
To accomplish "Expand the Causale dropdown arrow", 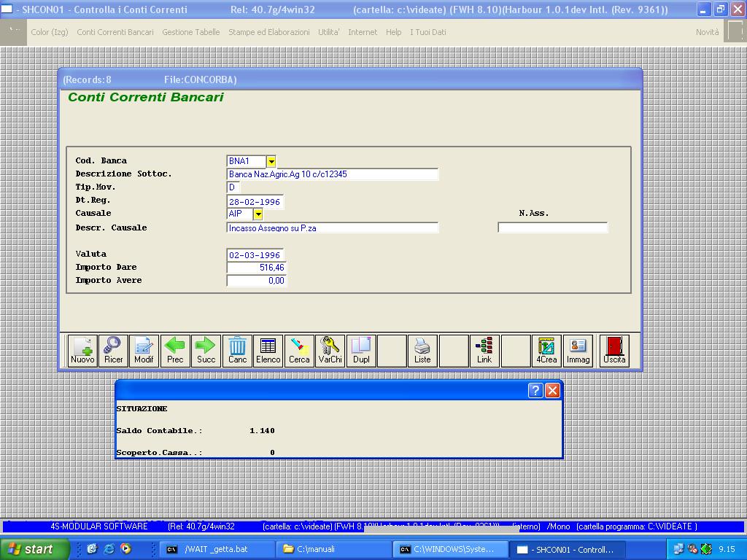I will click(x=258, y=214).
